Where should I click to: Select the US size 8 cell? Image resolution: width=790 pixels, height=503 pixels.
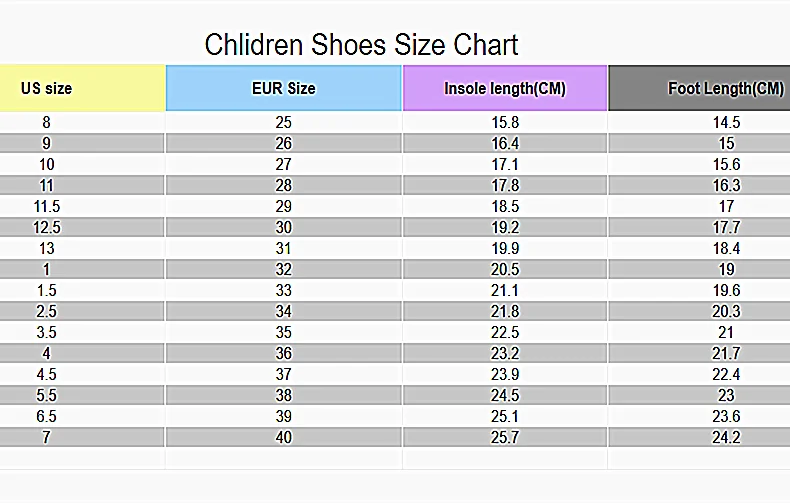tap(46, 122)
